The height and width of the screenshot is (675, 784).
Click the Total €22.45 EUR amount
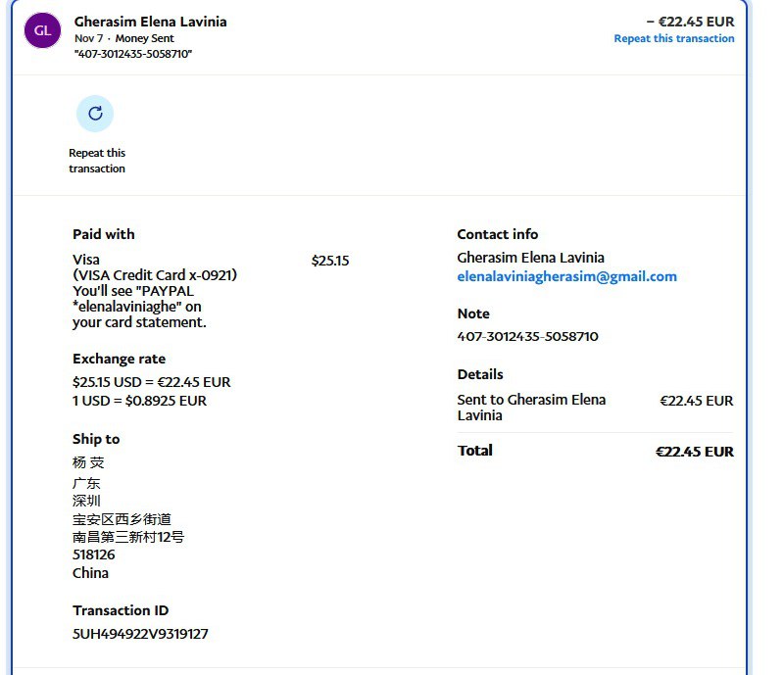[694, 452]
